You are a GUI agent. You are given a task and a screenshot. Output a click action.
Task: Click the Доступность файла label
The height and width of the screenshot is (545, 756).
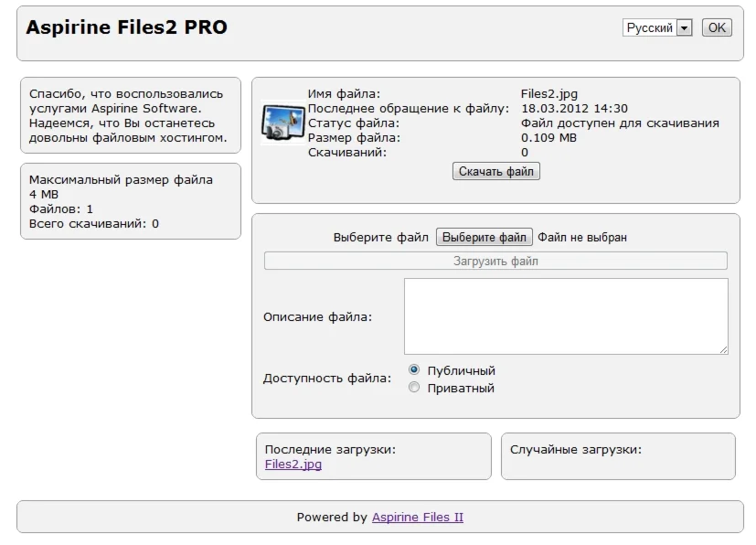coord(327,378)
